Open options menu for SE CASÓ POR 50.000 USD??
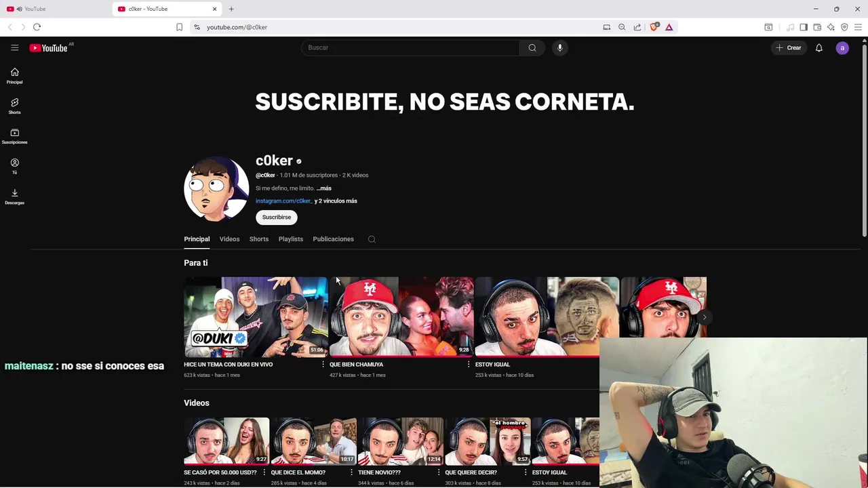This screenshot has height=488, width=868. pos(264,472)
